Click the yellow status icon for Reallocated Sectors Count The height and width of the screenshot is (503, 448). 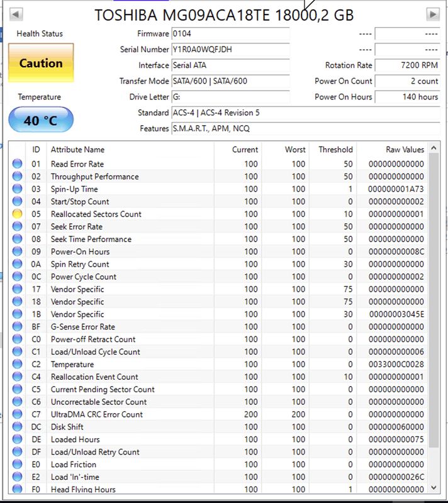(18, 214)
